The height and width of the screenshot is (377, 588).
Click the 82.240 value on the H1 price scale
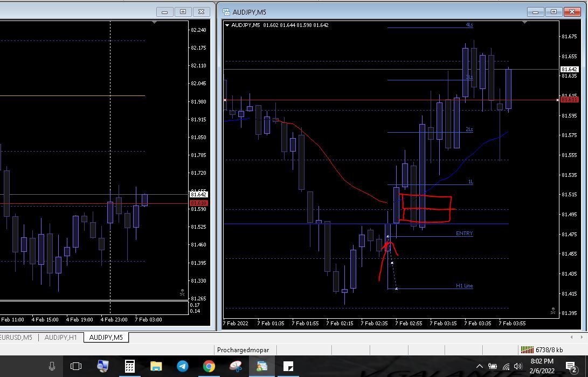pos(198,30)
